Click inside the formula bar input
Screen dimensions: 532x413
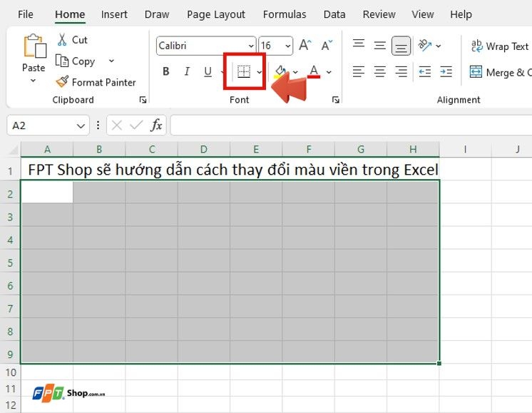click(351, 126)
